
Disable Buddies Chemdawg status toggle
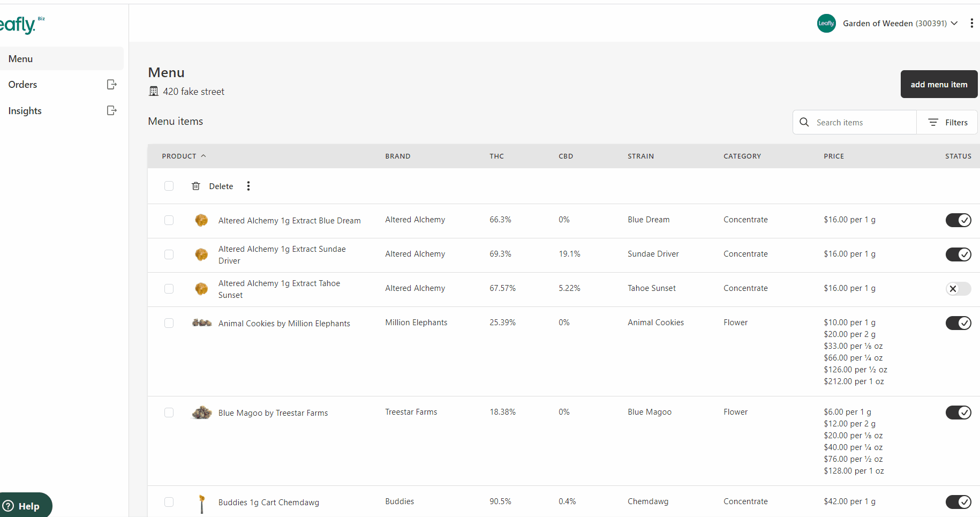(x=958, y=502)
